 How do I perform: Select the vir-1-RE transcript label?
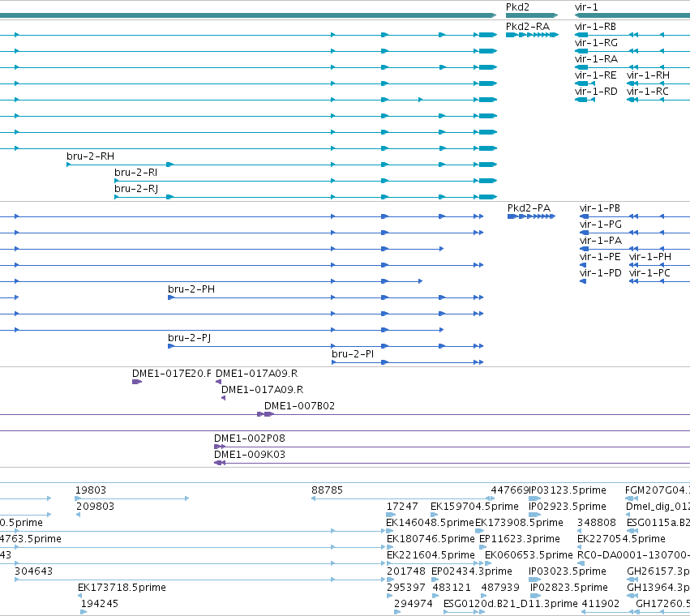[x=595, y=75]
